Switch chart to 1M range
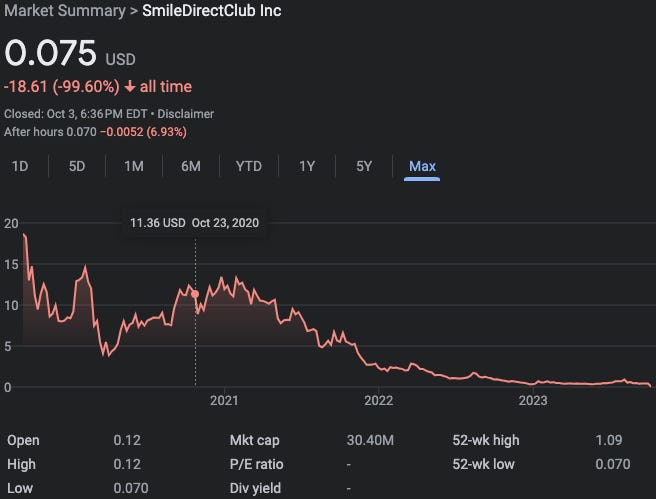 [134, 166]
